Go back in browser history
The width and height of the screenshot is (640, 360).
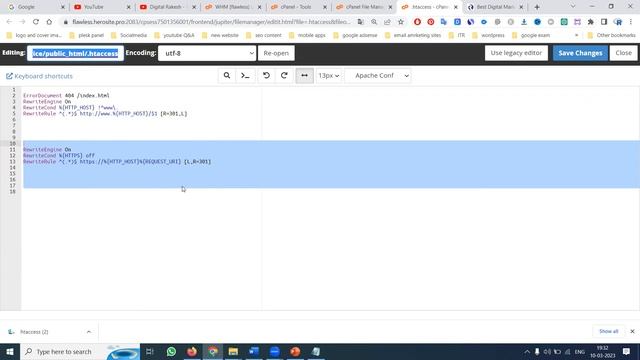pos(9,22)
